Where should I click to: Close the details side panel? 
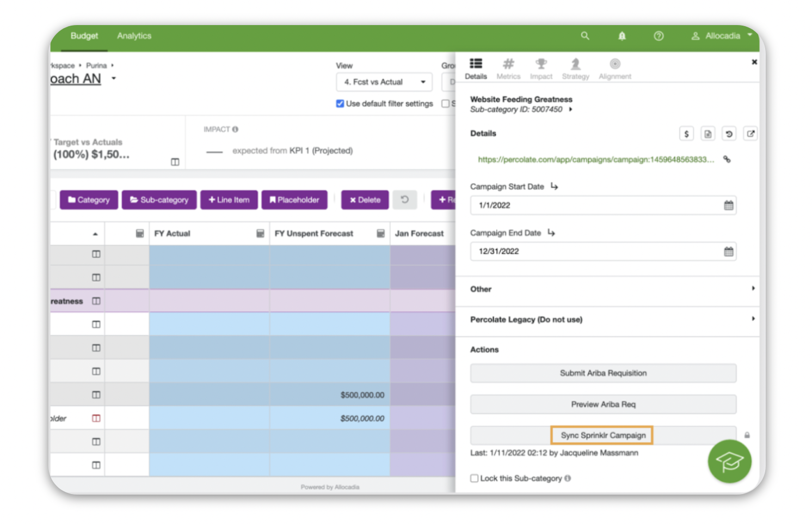pos(754,62)
